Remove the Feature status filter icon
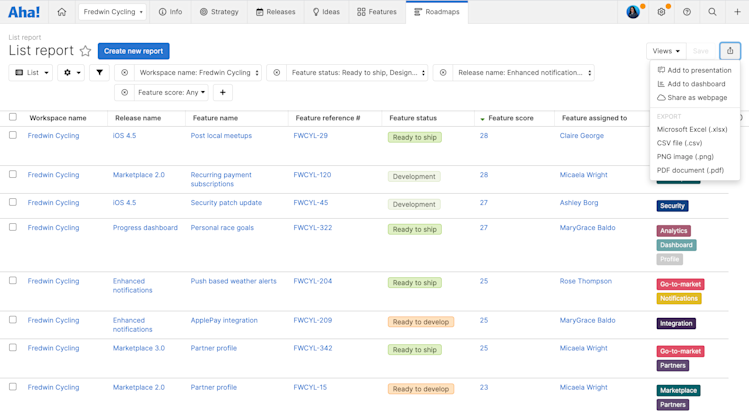Screen dimensions: 749x413 [x=276, y=73]
